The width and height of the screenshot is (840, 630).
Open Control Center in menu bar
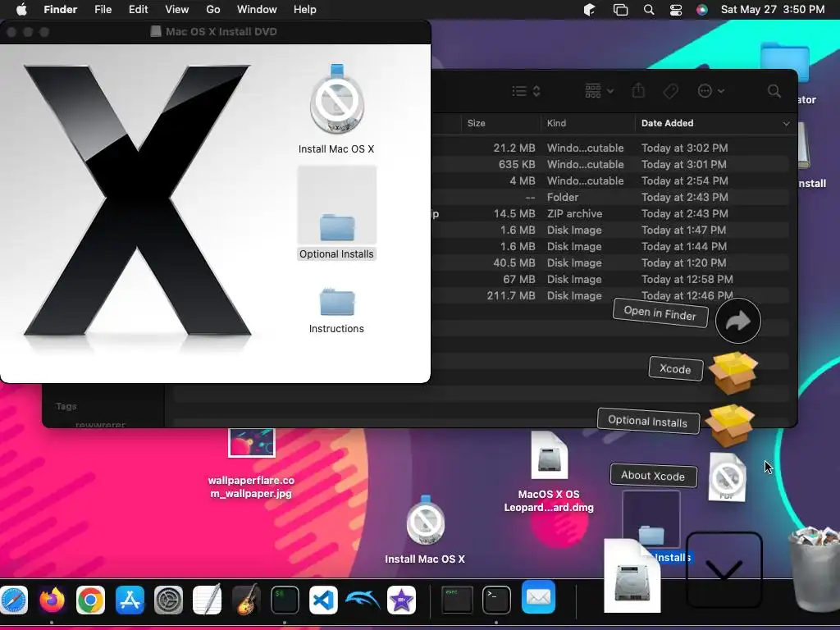click(x=676, y=10)
